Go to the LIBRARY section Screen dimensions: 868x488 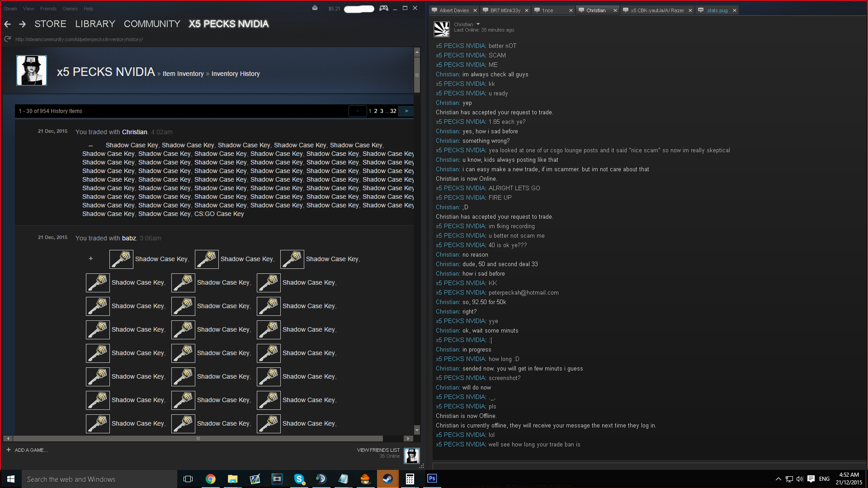[95, 24]
